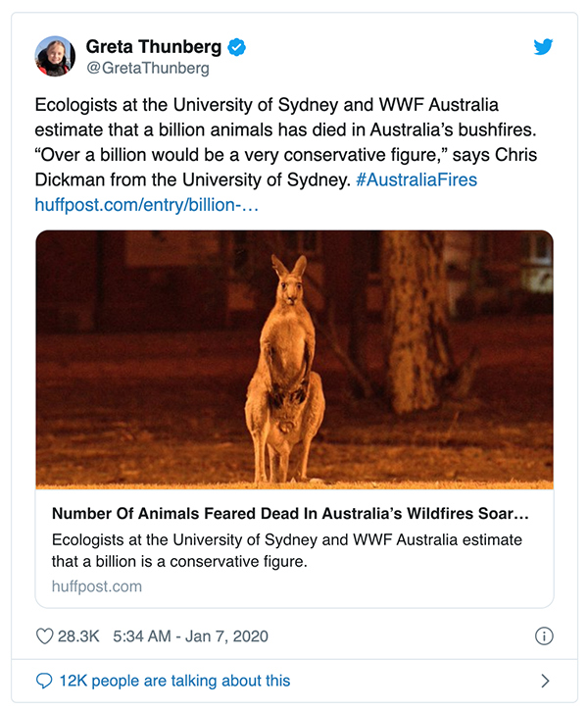Click Greta Thunberg's profile avatar

tap(56, 57)
